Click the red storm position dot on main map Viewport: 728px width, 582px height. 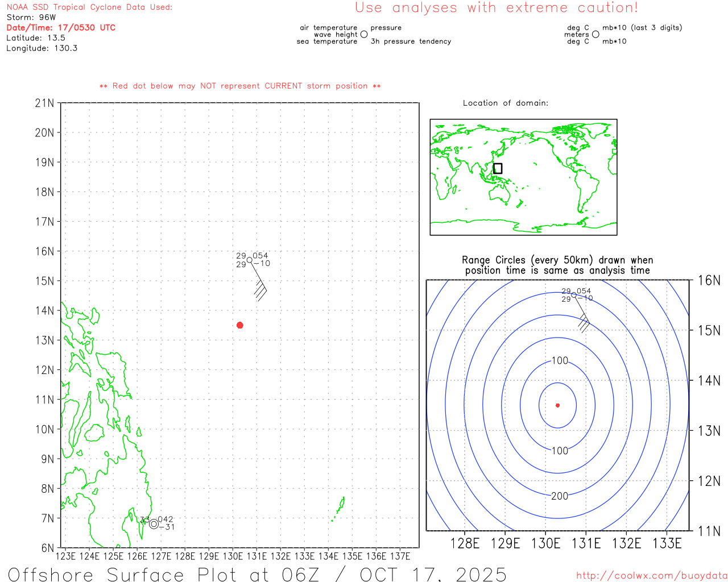click(240, 325)
